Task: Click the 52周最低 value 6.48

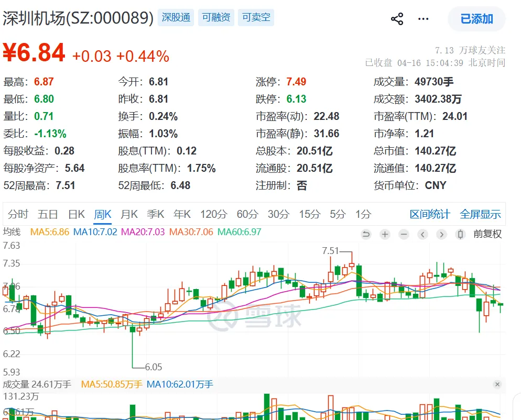Action: (x=180, y=185)
